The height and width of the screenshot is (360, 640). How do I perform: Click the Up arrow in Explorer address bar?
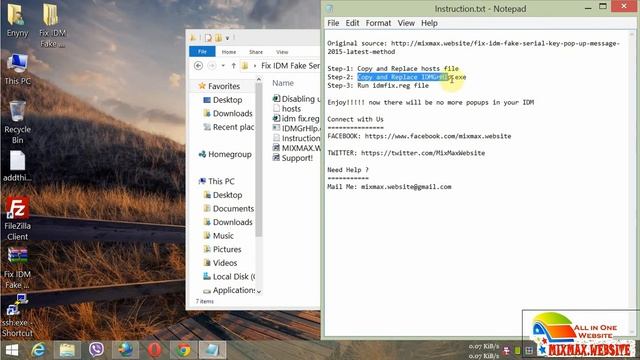[233, 66]
